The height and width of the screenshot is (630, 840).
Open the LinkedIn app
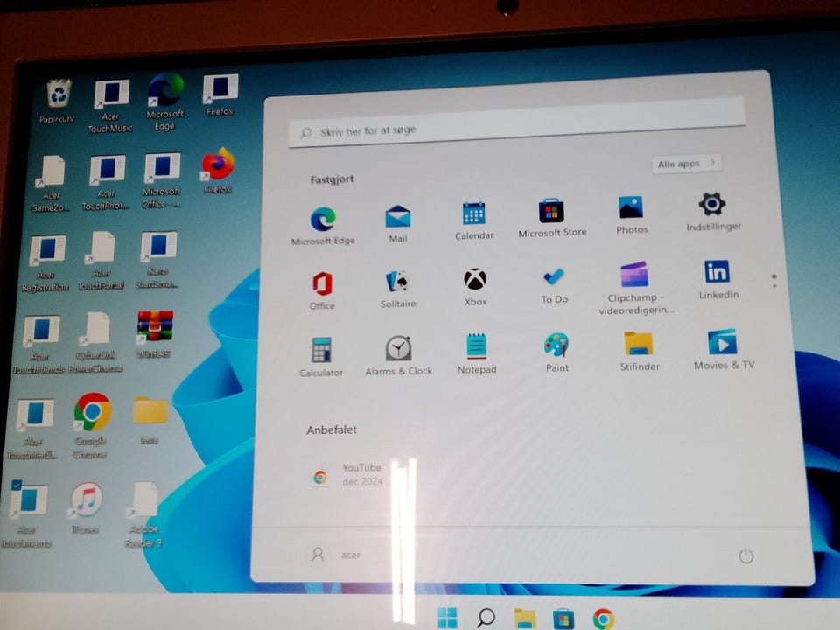(x=717, y=279)
